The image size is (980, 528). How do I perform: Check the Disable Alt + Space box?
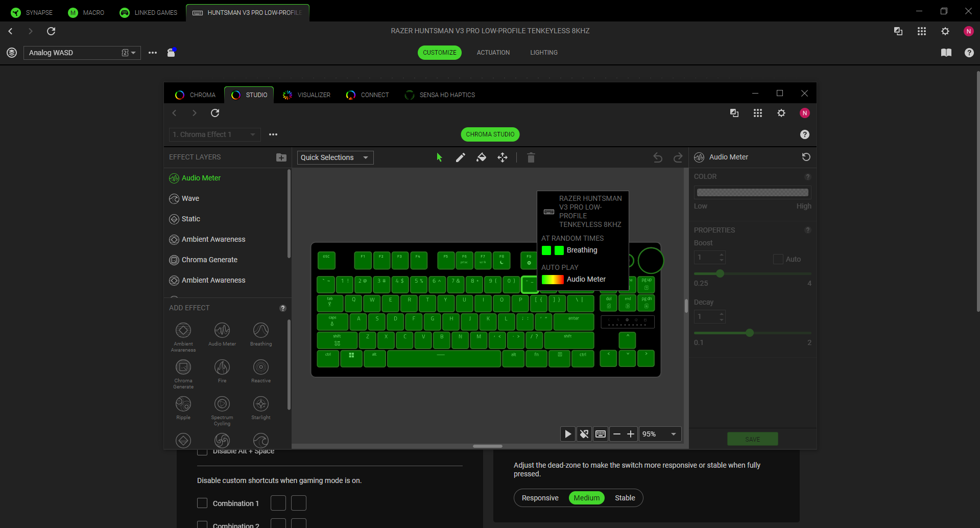tap(202, 451)
